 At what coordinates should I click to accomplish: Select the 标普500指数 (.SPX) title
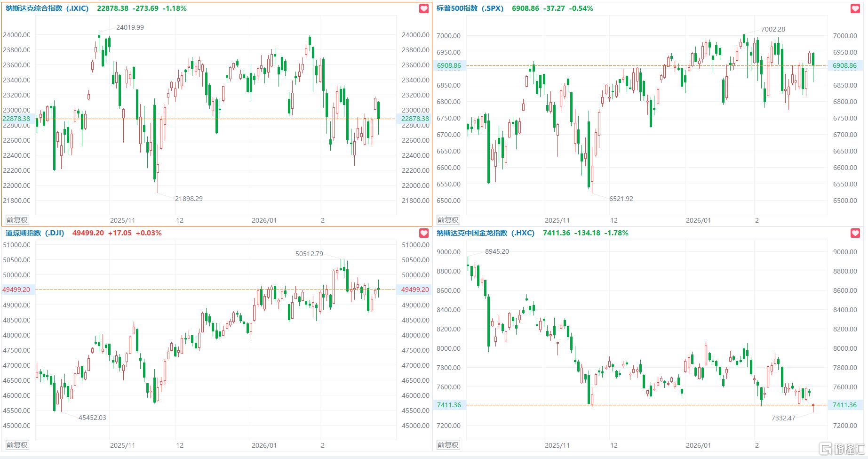470,8
